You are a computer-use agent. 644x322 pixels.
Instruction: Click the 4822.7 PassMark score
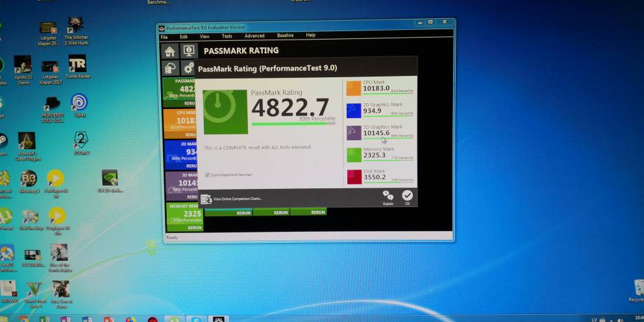pos(290,107)
